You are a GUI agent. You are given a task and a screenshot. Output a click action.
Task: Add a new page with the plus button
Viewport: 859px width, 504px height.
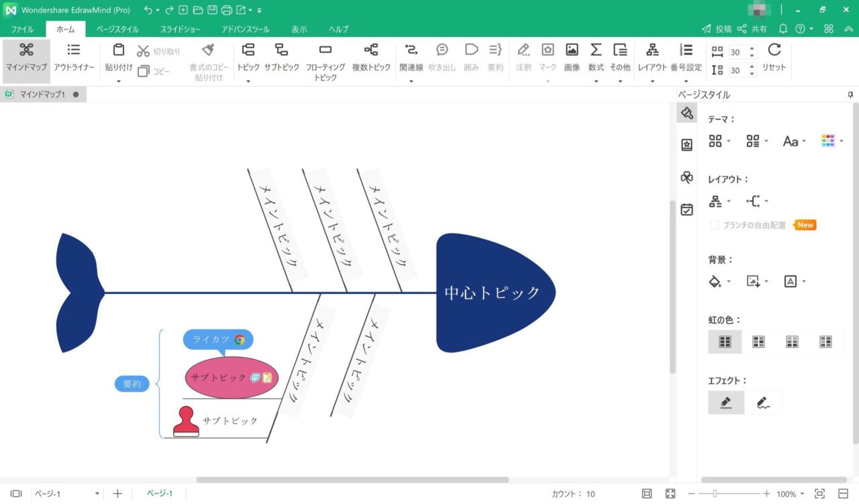tap(117, 494)
